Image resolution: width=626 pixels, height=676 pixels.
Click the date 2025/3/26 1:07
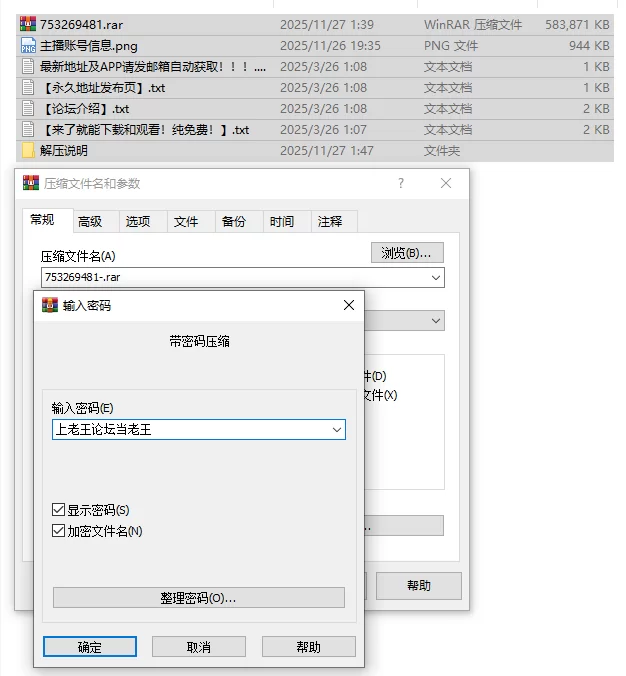(x=323, y=130)
